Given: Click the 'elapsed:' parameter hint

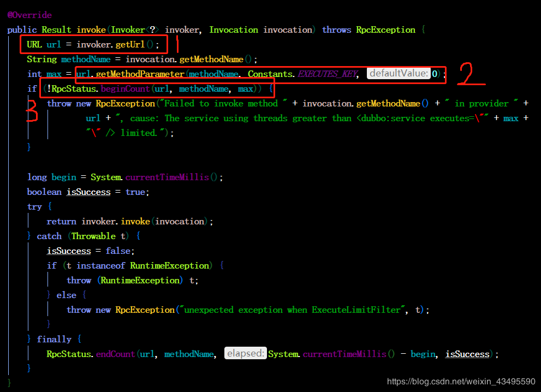Looking at the screenshot, I should (x=246, y=353).
